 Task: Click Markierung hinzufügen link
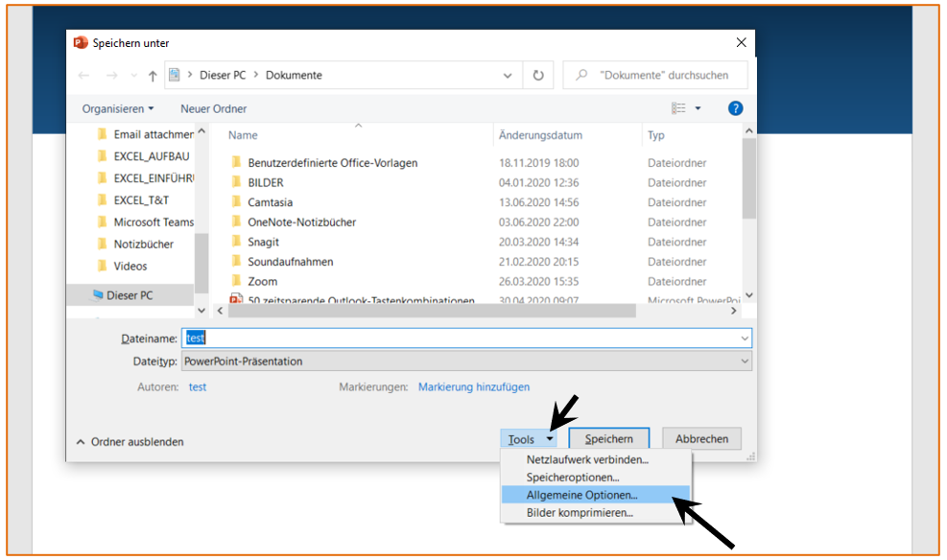pos(474,387)
